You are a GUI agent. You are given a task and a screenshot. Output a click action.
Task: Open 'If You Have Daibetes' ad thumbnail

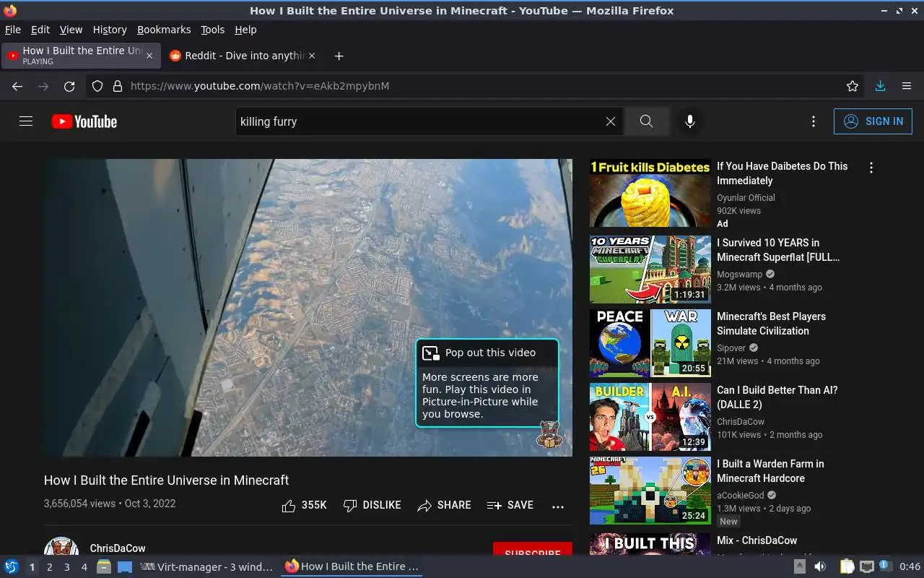[x=650, y=194]
